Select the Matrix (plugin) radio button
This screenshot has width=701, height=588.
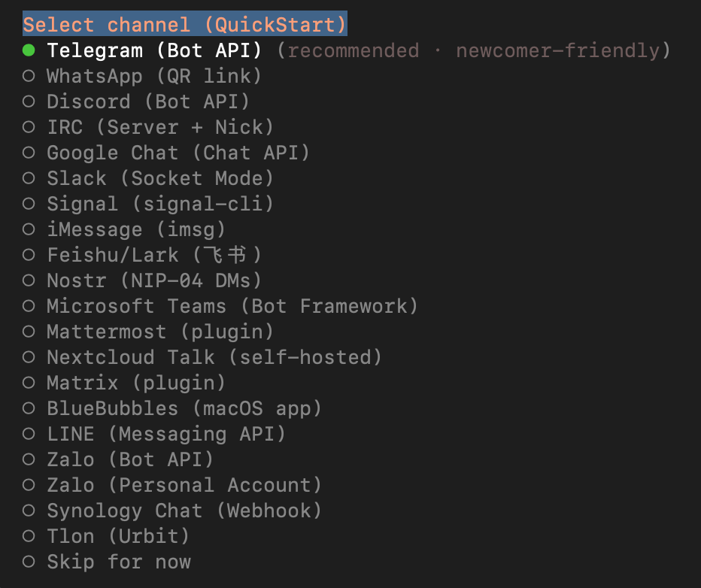tap(29, 383)
